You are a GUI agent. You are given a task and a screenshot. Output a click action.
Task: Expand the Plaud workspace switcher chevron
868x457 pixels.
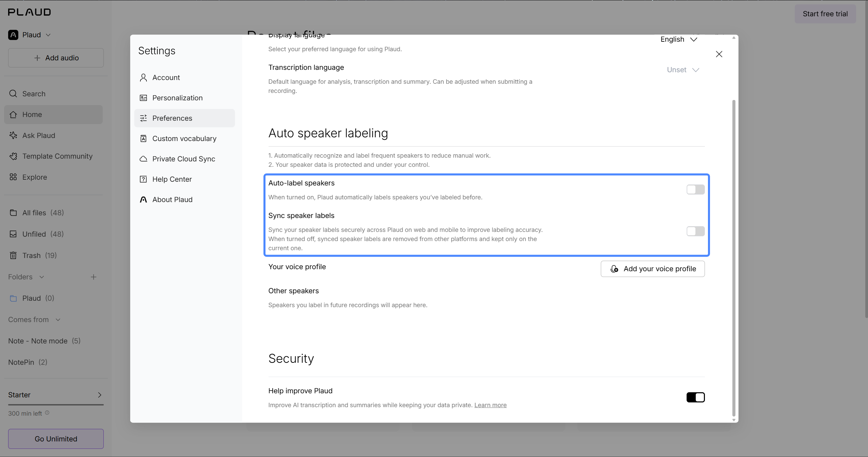point(48,35)
